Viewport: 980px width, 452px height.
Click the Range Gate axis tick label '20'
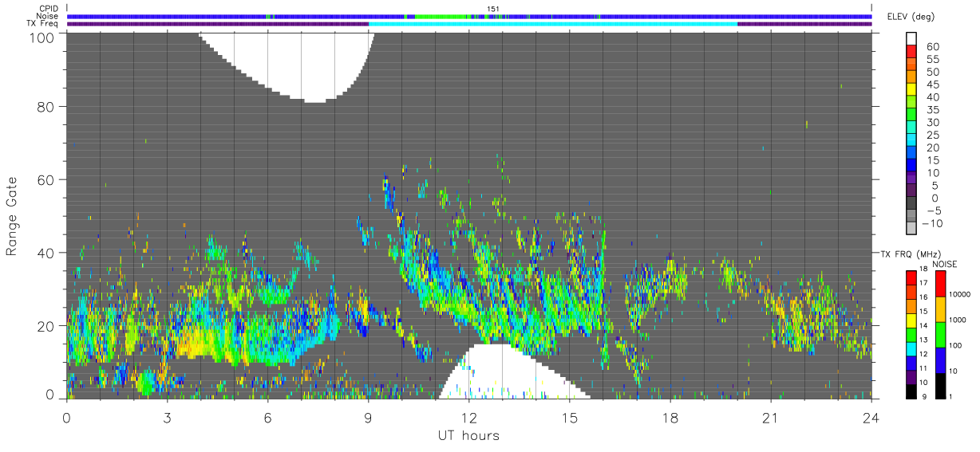pos(45,326)
